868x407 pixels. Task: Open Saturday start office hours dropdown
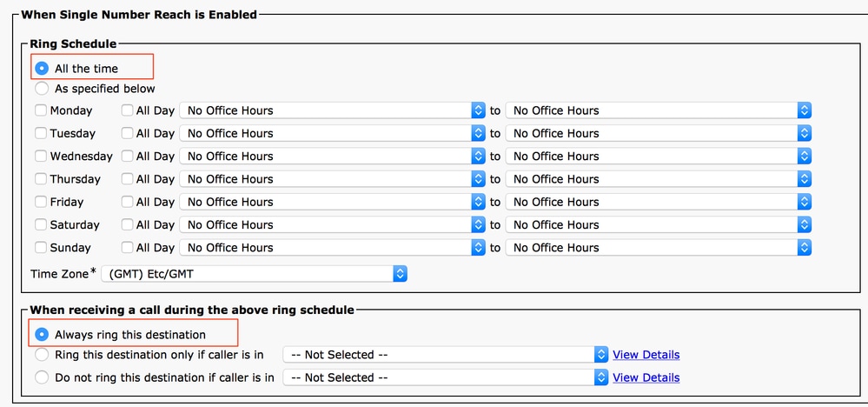(332, 224)
